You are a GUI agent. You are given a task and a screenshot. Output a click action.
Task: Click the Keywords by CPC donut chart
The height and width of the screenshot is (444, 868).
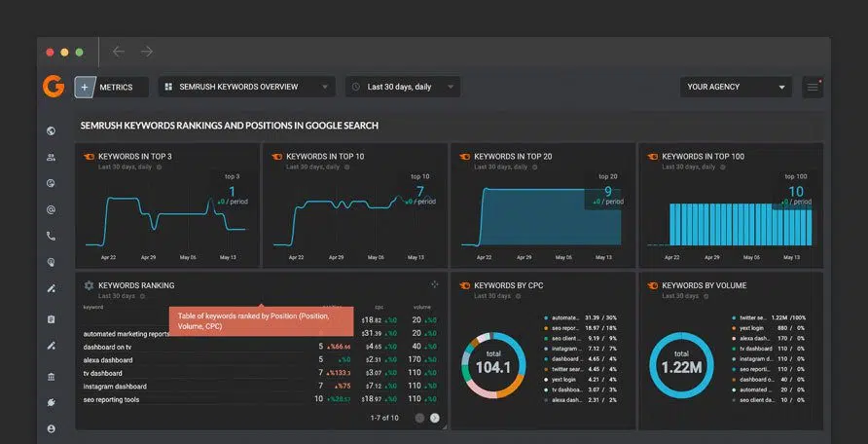pyautogui.click(x=493, y=365)
